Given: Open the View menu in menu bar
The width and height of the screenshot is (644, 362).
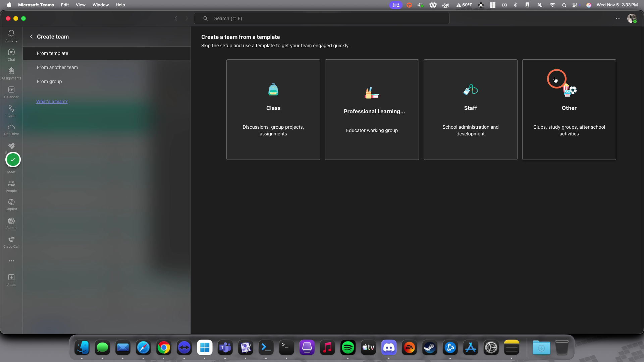Looking at the screenshot, I should 80,5.
